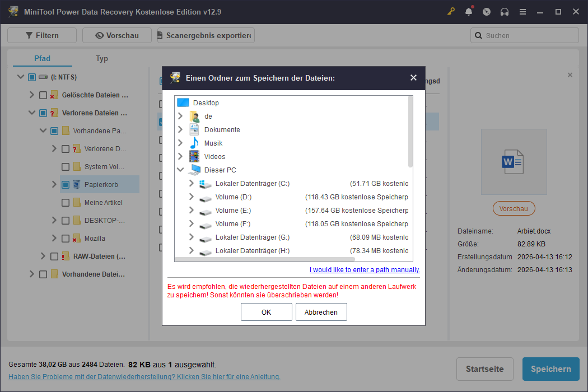Click the Mozilla deleted folder icon

tap(77, 238)
